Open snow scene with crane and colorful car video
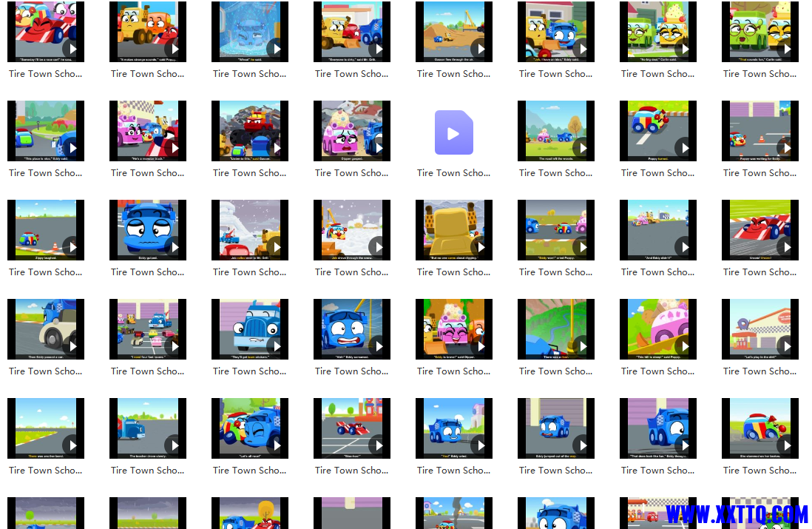The width and height of the screenshot is (812, 529). point(351,229)
